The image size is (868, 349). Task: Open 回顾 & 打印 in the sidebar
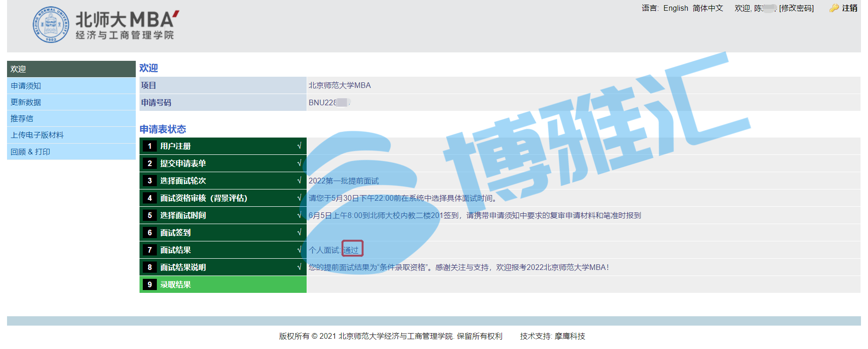click(71, 152)
